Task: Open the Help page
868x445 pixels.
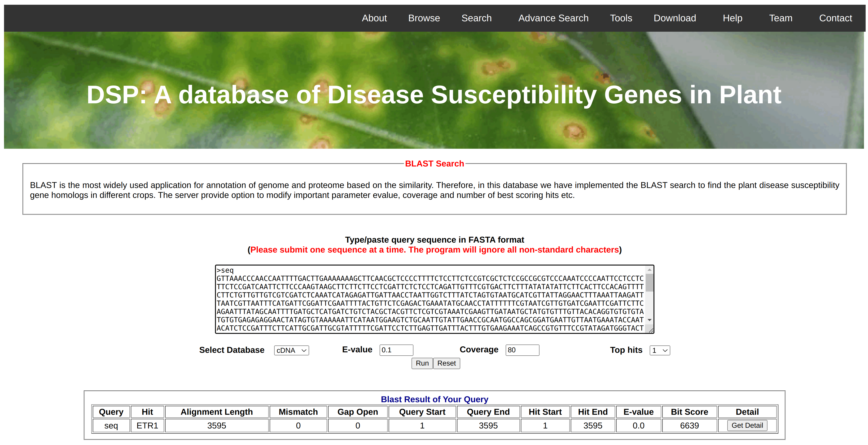Action: pyautogui.click(x=732, y=18)
